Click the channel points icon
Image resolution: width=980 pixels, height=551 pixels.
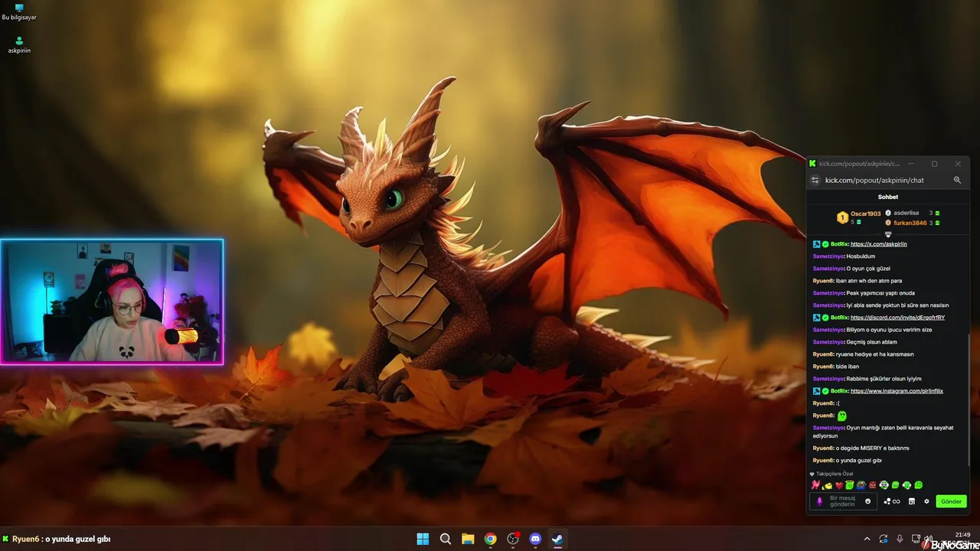(892, 501)
